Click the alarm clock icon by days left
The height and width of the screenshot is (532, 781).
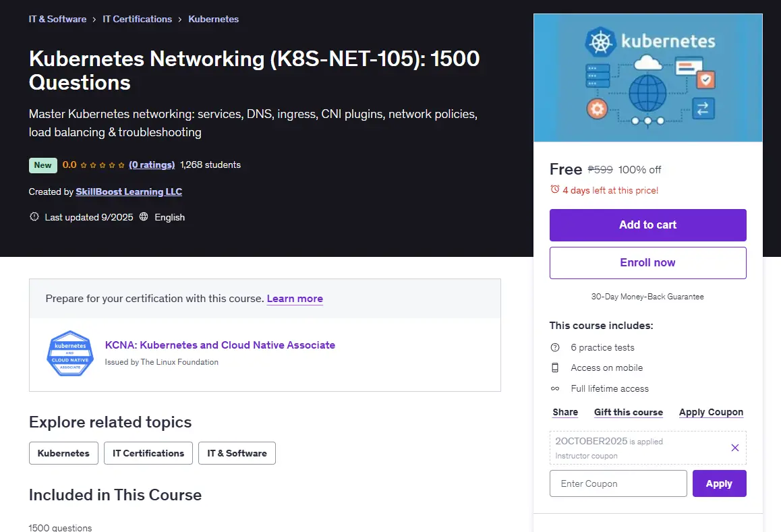click(554, 189)
